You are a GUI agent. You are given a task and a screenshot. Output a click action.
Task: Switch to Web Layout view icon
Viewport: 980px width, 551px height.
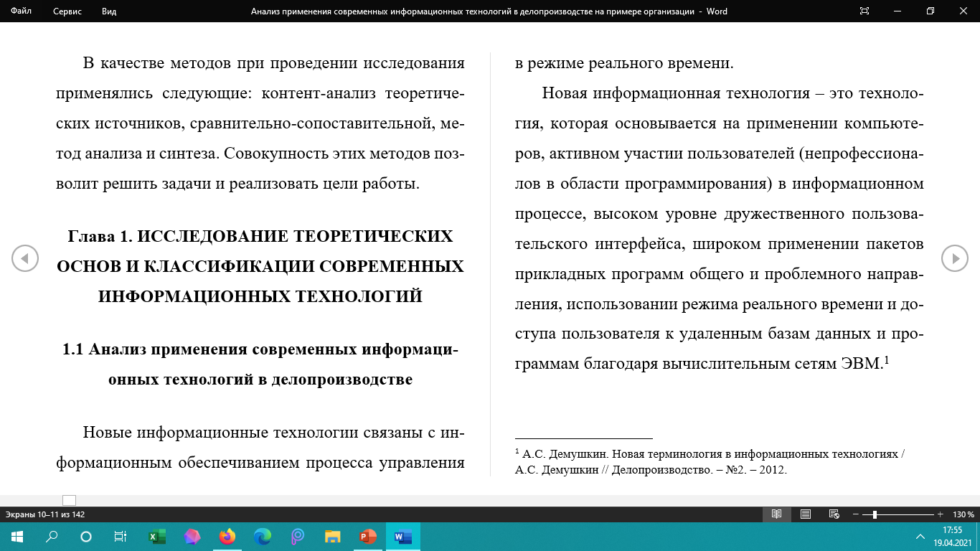coord(834,514)
